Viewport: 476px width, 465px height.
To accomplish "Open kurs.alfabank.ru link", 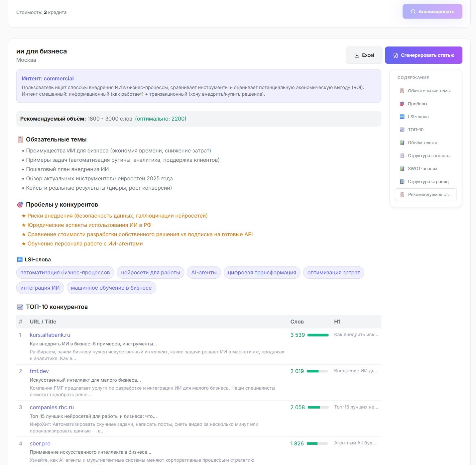I will [x=50, y=335].
